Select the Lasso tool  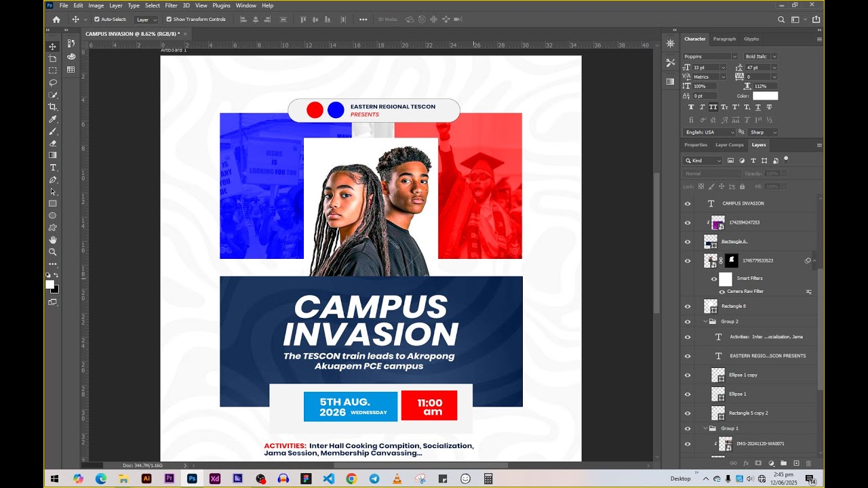coord(52,83)
